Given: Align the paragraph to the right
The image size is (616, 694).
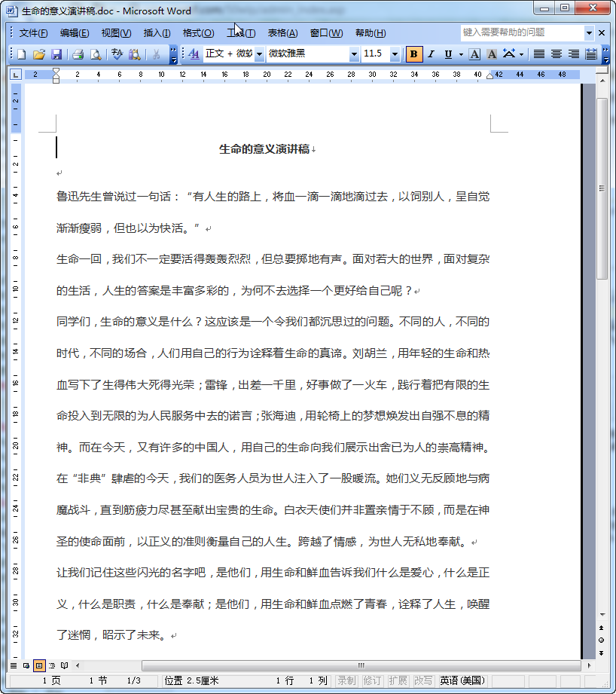Looking at the screenshot, I should (x=574, y=54).
